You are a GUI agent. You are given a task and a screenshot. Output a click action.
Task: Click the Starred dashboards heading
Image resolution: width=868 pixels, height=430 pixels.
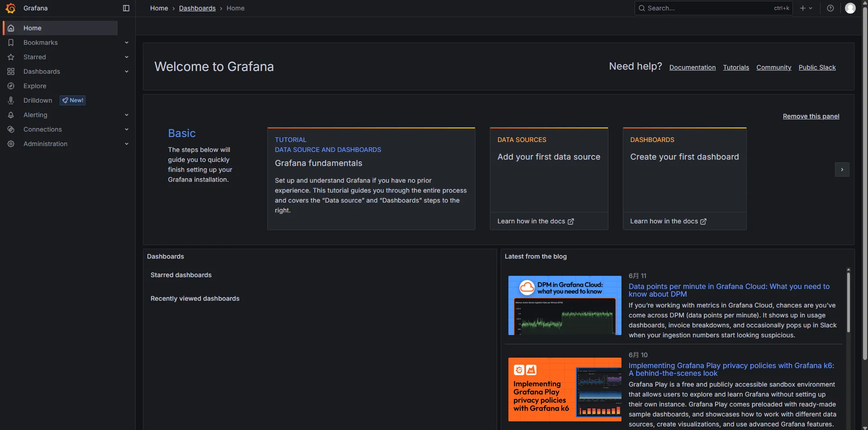pos(181,275)
